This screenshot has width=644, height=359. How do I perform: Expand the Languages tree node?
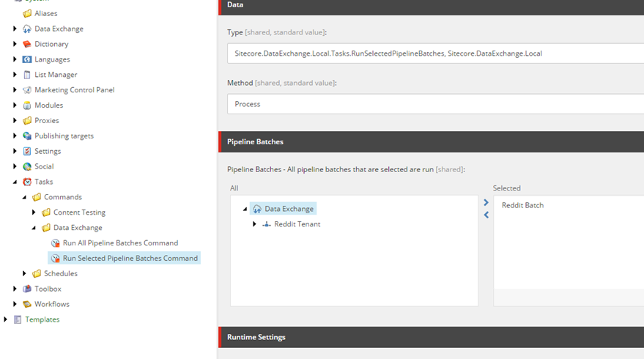coord(15,59)
